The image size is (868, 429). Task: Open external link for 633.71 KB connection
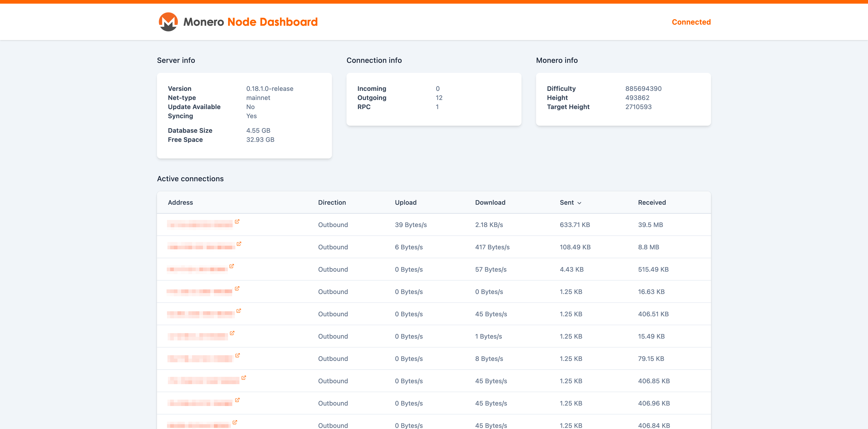pos(237,222)
